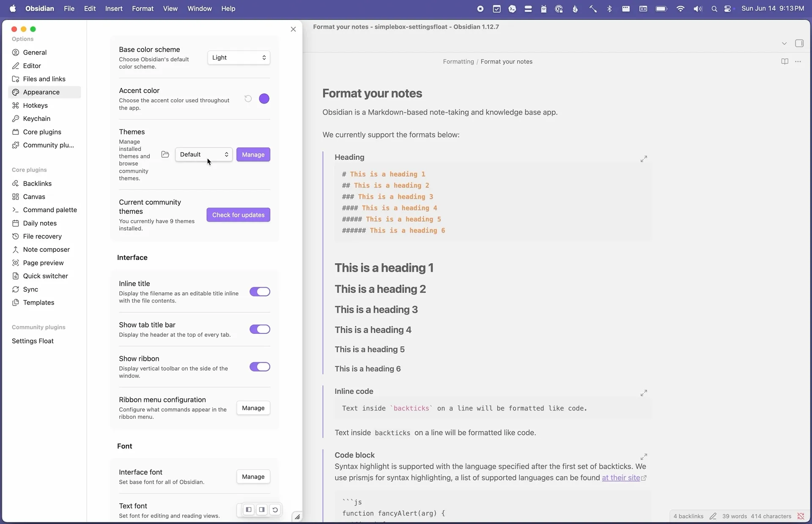
Task: Toggle Show tab title bar switch
Action: click(x=260, y=329)
